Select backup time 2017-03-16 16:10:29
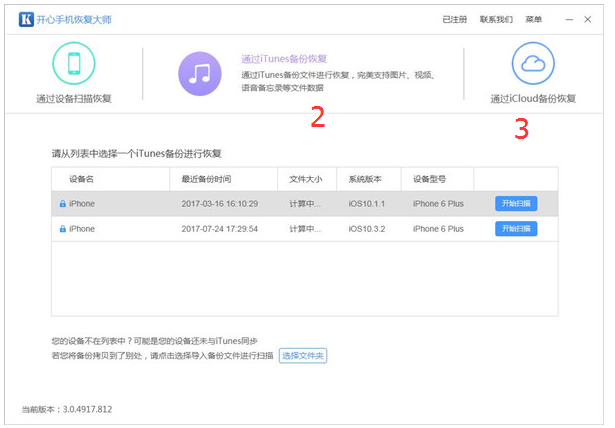This screenshot has height=428, width=615. coord(220,204)
